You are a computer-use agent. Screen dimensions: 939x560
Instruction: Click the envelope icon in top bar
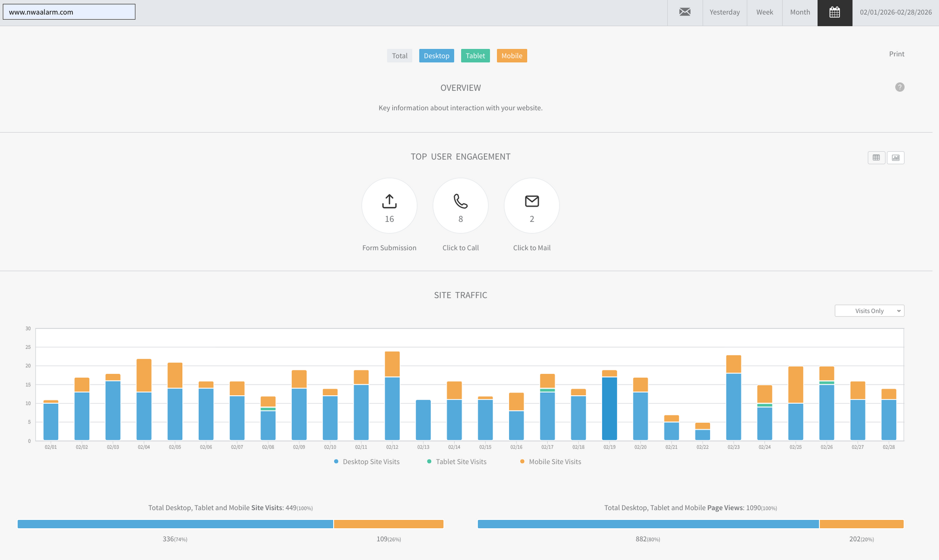pos(685,12)
